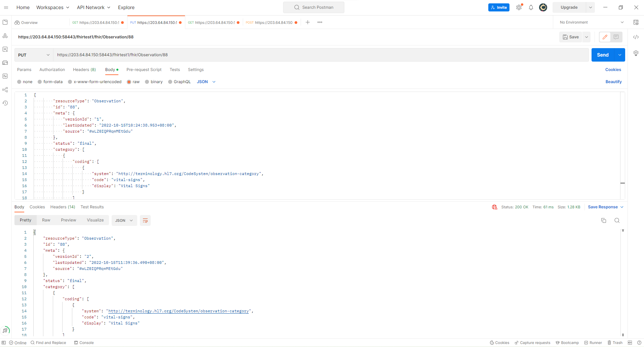This screenshot has height=347, width=644.
Task: Expand the API Network menu
Action: [x=93, y=7]
